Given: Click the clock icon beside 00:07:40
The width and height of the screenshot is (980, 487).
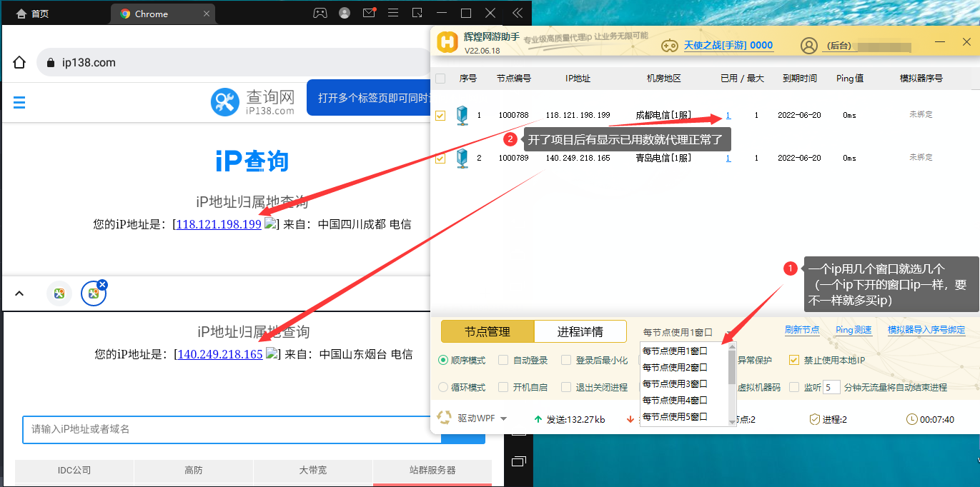Looking at the screenshot, I should [x=911, y=419].
